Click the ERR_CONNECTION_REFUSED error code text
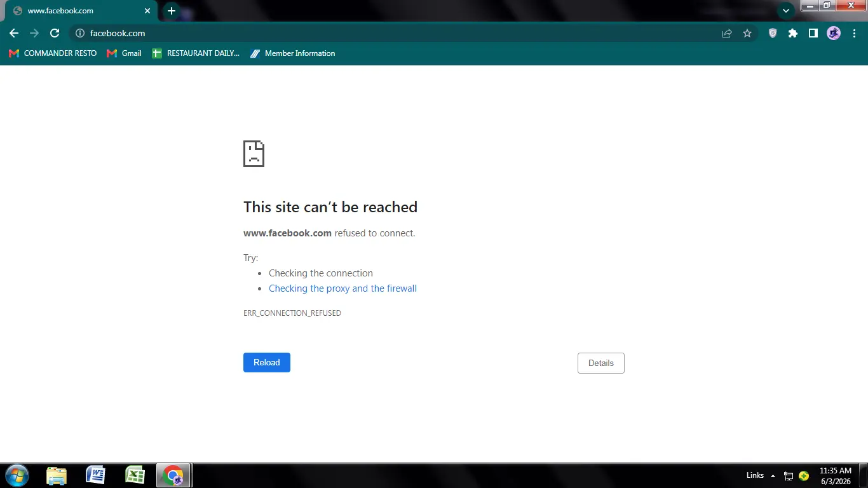868x488 pixels. tap(292, 313)
